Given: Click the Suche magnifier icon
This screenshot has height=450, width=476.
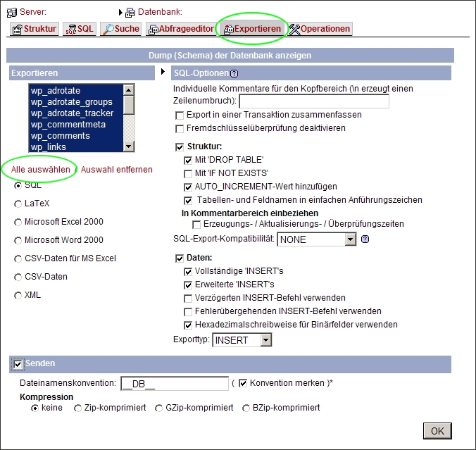Looking at the screenshot, I should coord(108,29).
